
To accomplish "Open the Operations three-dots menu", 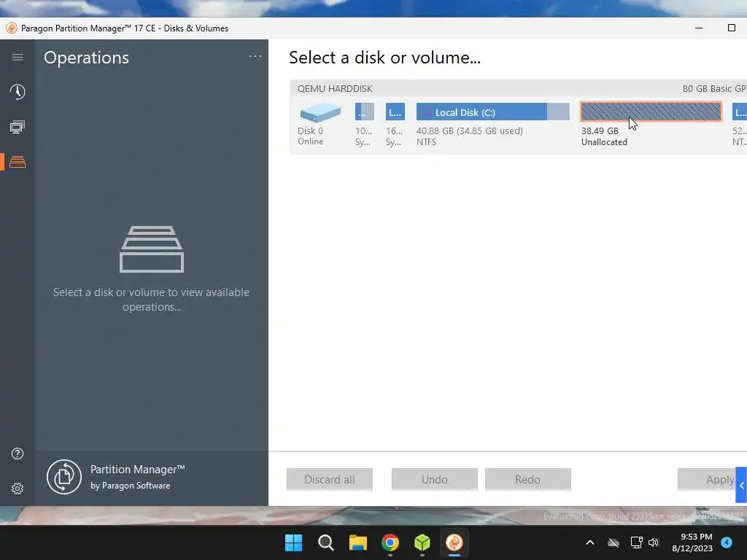I will tap(255, 56).
